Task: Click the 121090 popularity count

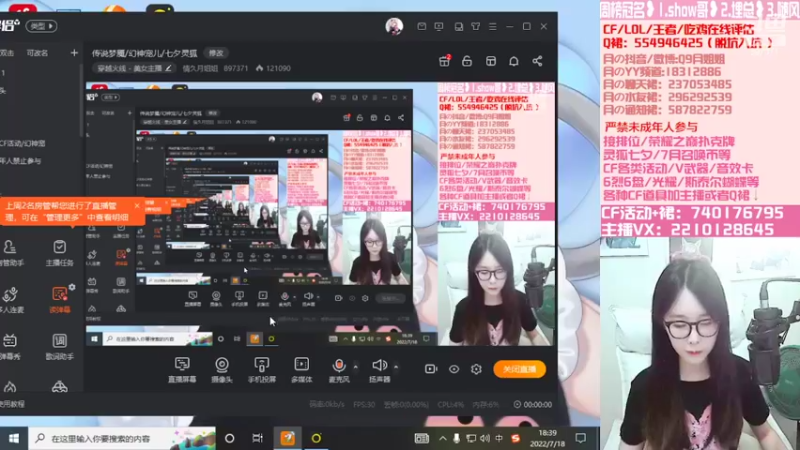Action: coord(273,68)
